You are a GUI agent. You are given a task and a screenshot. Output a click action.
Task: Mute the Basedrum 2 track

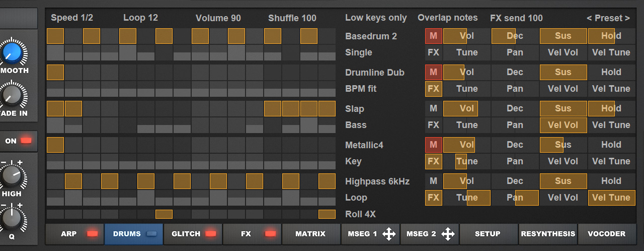point(433,36)
